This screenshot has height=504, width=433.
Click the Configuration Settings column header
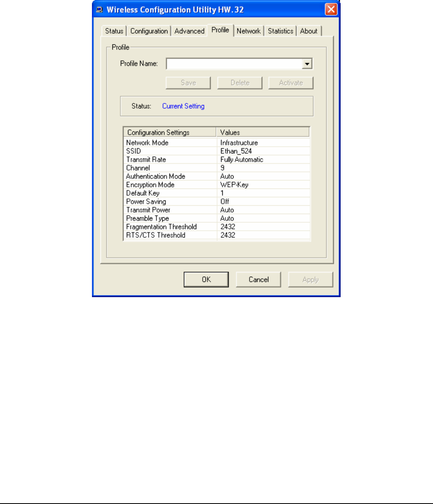coord(170,132)
